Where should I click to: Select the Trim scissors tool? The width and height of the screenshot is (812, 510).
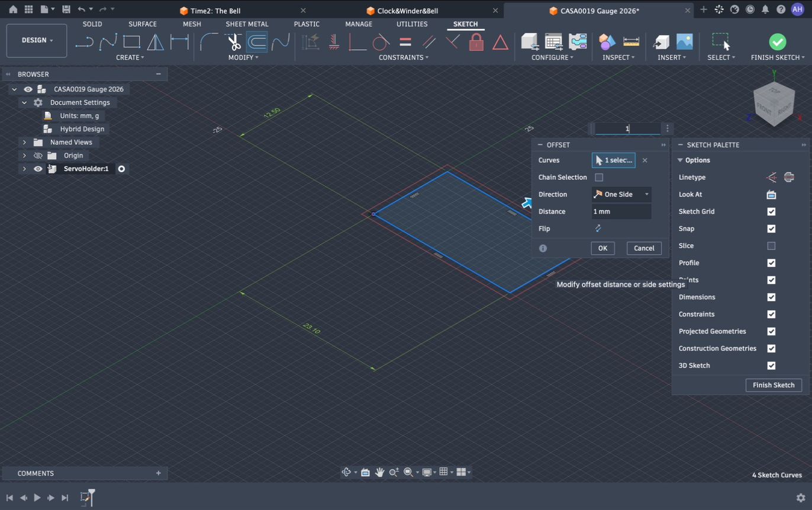233,42
